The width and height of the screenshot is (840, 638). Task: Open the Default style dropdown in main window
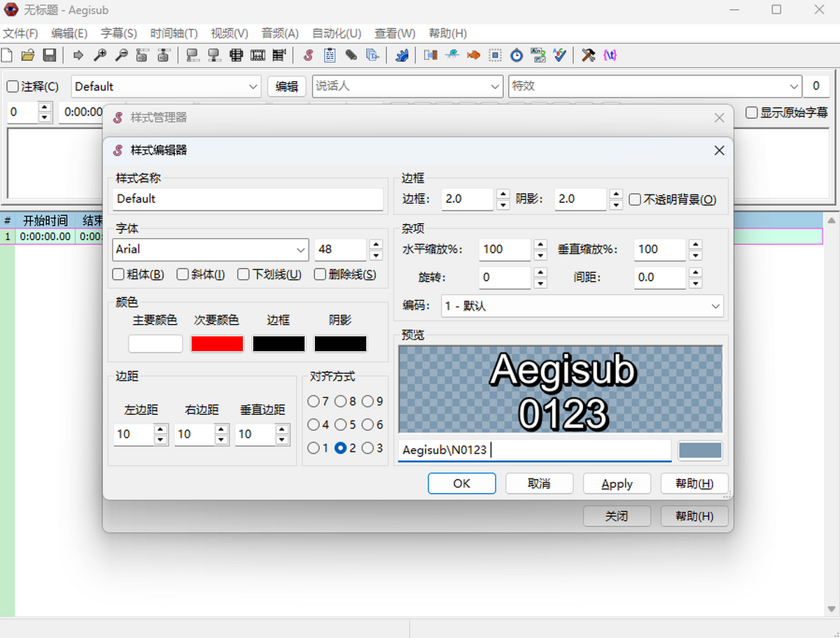pyautogui.click(x=253, y=87)
